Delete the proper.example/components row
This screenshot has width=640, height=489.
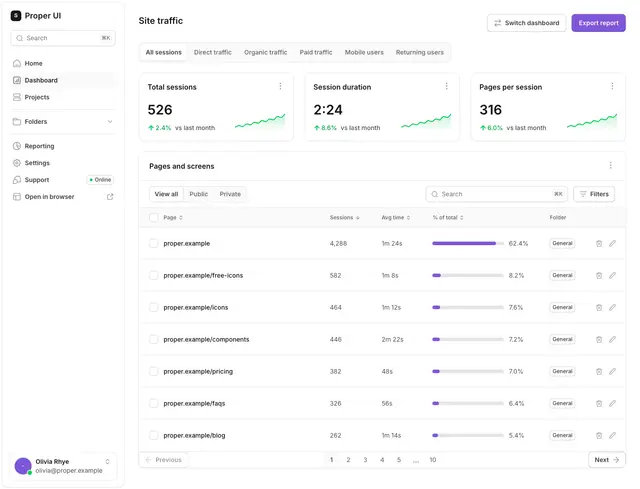(x=599, y=340)
